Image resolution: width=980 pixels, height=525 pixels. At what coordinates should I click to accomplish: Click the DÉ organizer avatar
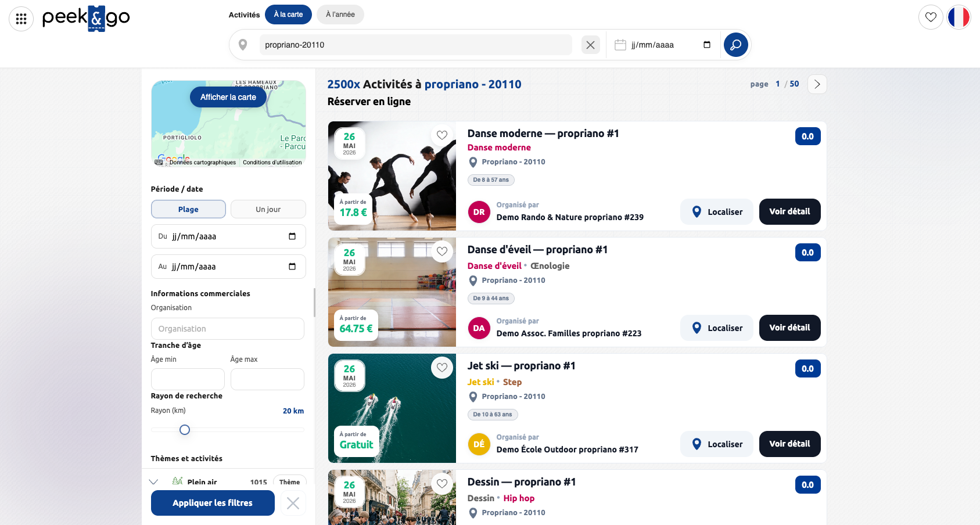[479, 444]
